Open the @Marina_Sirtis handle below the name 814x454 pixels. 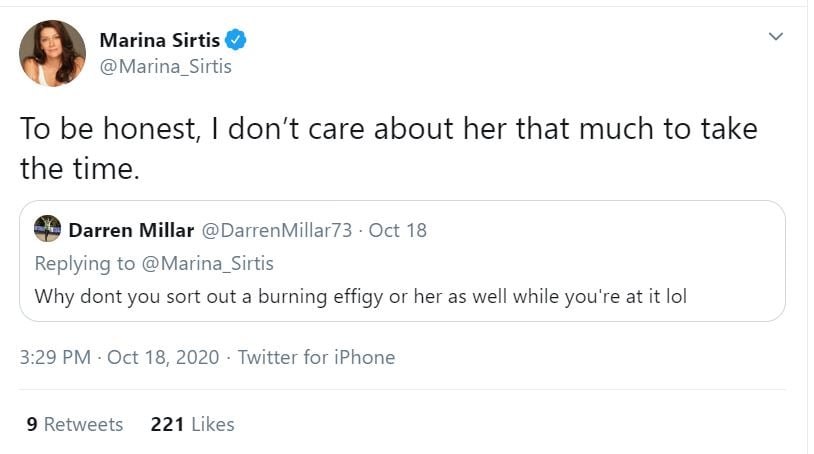166,67
